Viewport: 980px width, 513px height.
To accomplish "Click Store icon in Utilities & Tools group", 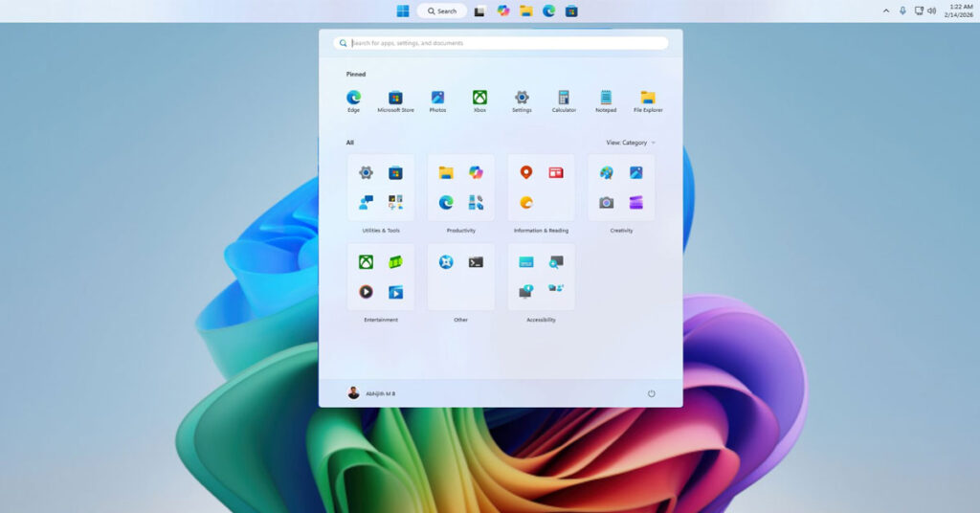I will tap(395, 172).
